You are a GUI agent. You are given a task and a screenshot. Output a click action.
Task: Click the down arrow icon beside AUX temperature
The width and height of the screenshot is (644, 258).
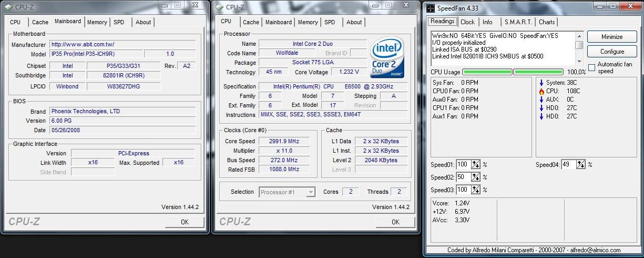(541, 100)
